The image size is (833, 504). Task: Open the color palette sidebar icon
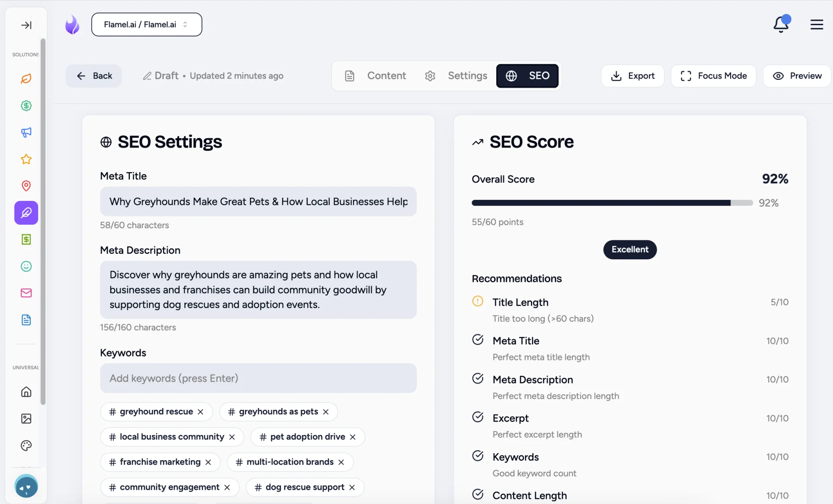[x=26, y=445]
